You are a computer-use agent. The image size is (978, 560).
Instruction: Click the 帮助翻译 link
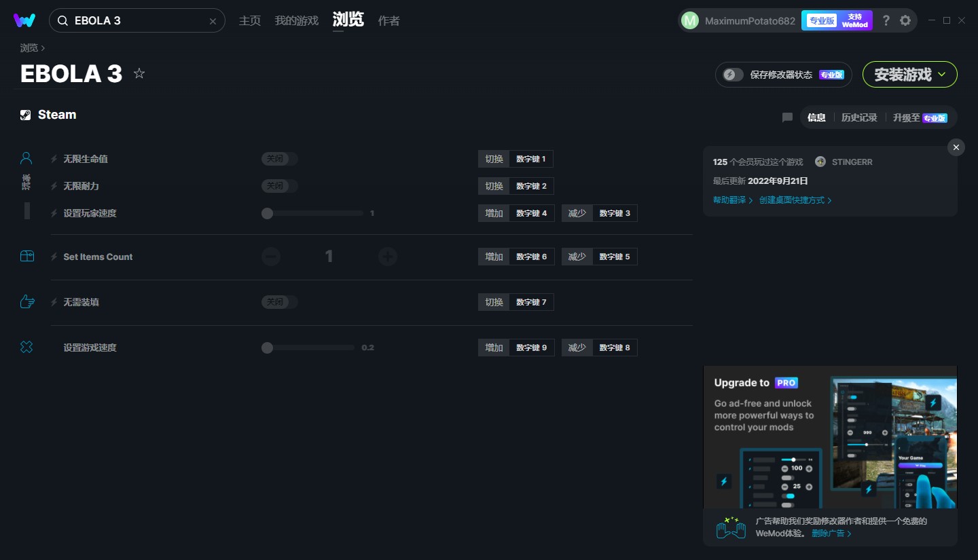coord(733,200)
